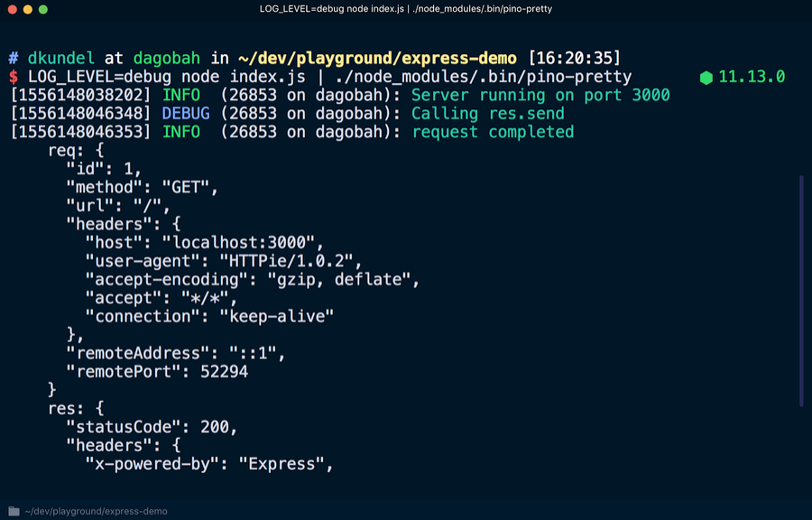Image resolution: width=812 pixels, height=520 pixels.
Task: Click the window title in the title bar
Action: coord(406,9)
